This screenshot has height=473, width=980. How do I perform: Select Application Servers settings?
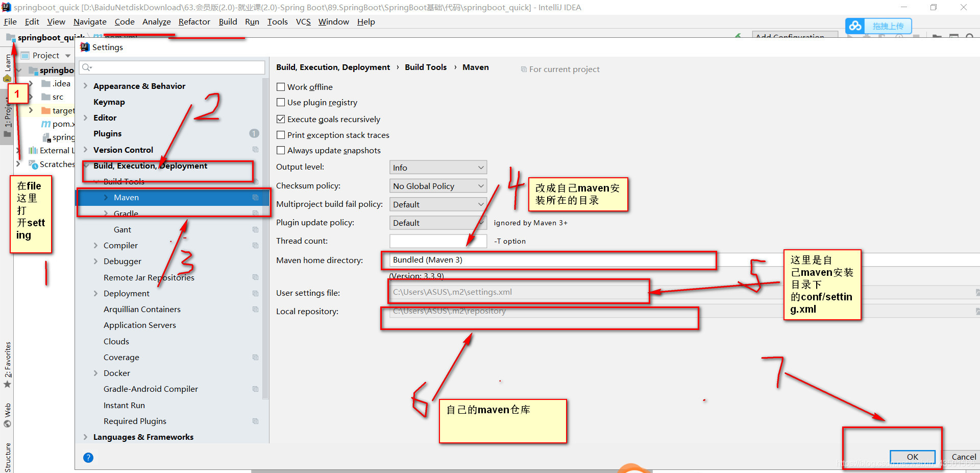click(140, 325)
